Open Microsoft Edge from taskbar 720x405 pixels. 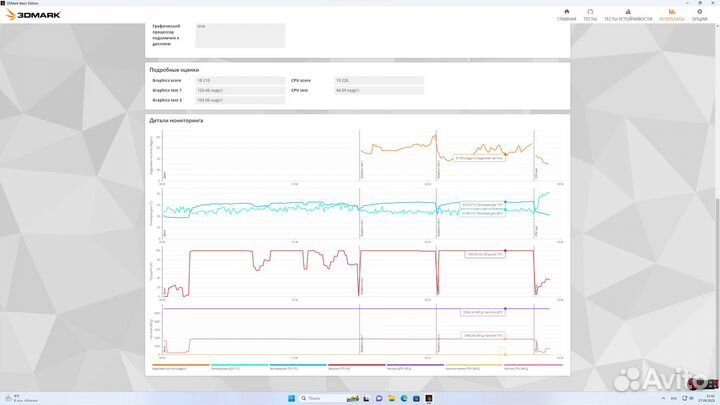click(404, 398)
